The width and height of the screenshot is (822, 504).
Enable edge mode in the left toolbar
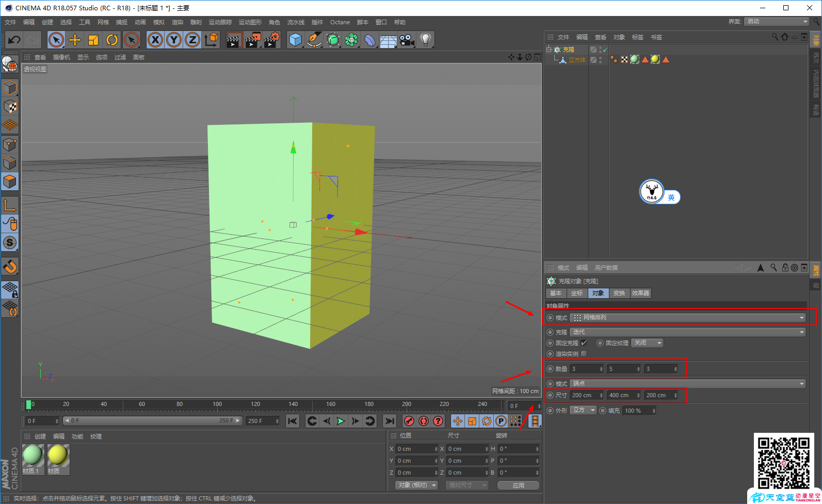pos(10,163)
